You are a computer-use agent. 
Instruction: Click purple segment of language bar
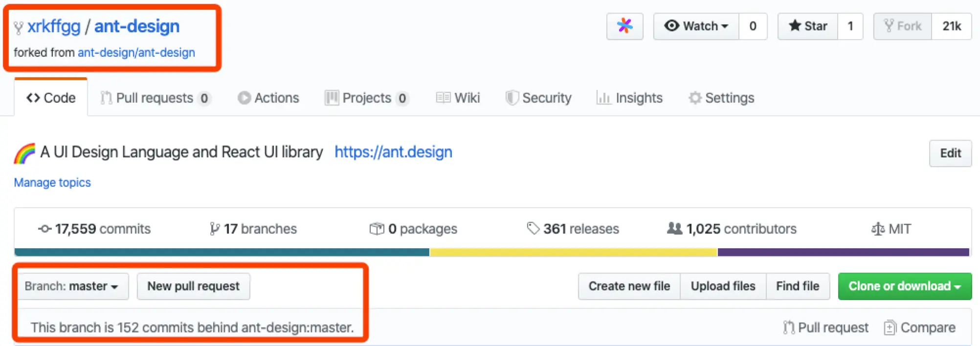tap(844, 252)
